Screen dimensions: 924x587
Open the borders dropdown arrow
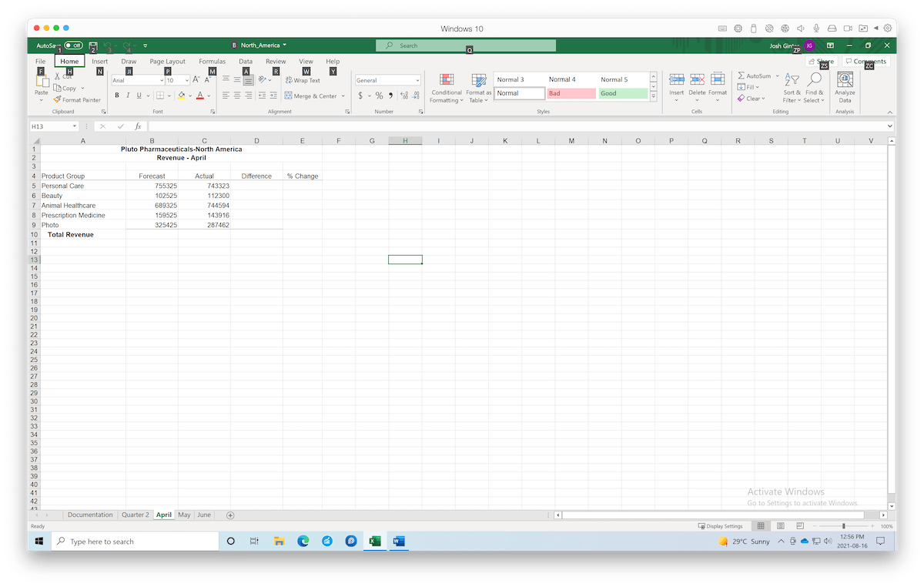[169, 96]
